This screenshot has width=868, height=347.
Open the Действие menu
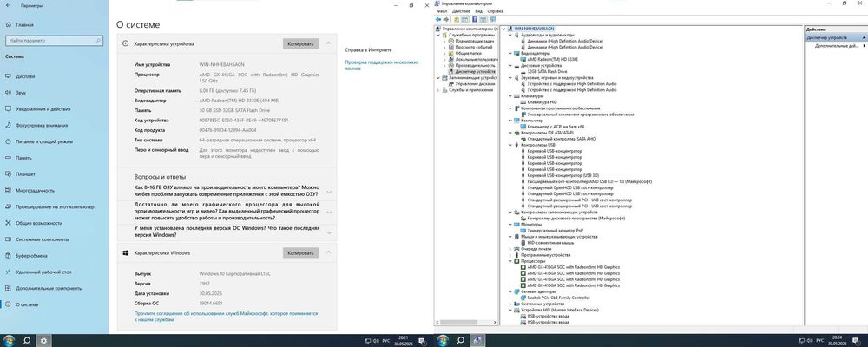click(461, 11)
